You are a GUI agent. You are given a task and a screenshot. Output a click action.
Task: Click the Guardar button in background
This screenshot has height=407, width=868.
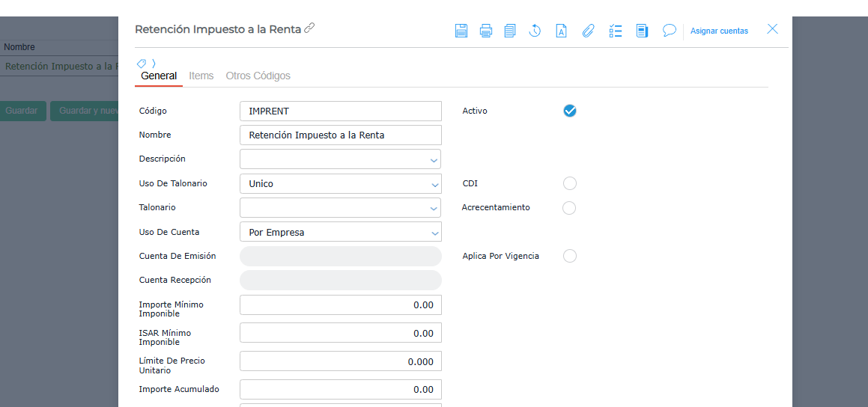[22, 111]
